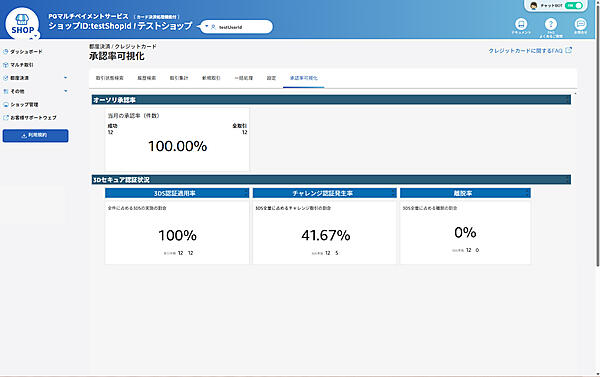The width and height of the screenshot is (600, 377).
Task: Click the 承認率可視化 page heading
Action: (117, 56)
